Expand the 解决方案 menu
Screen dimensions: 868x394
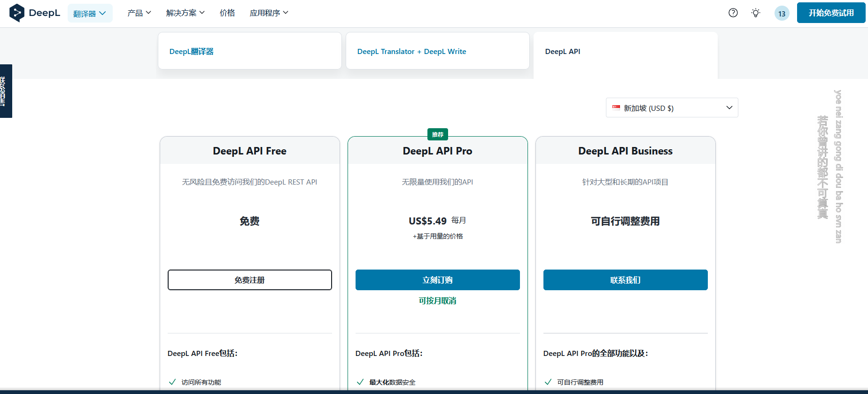click(x=185, y=13)
